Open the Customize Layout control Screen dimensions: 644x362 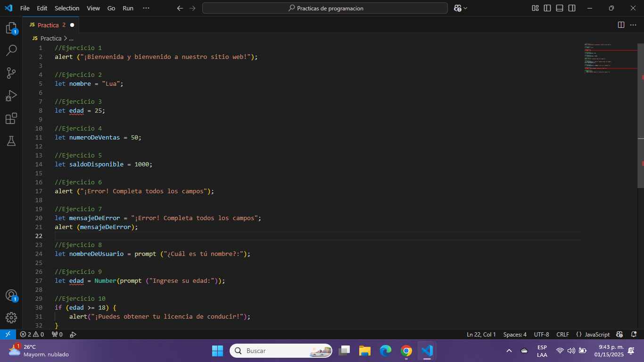click(x=535, y=8)
